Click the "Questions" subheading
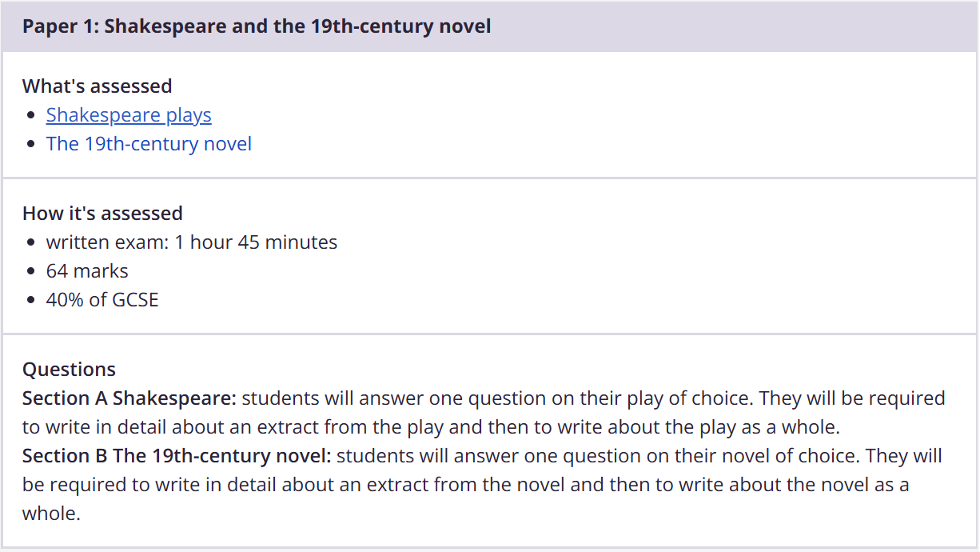 point(69,369)
